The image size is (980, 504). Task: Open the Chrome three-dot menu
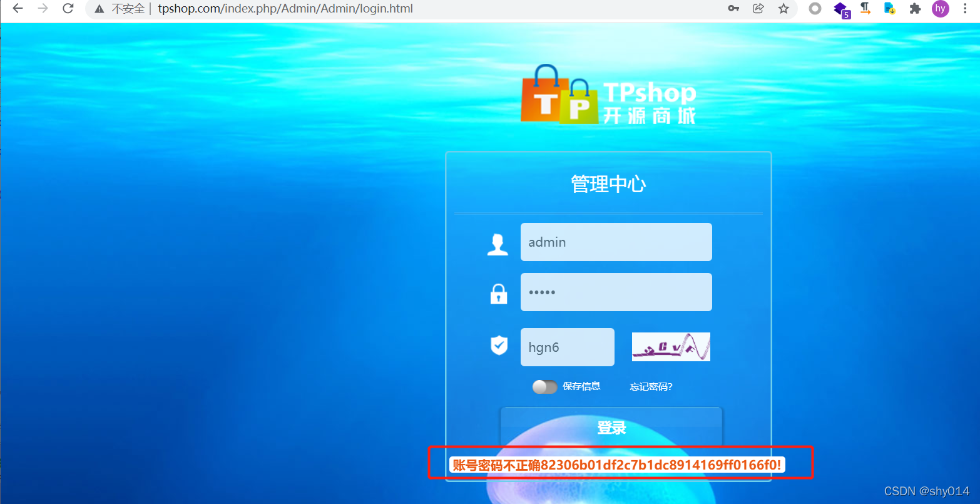[966, 9]
